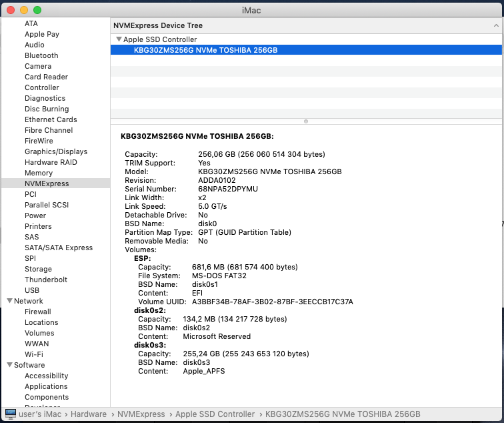Select Fibre Channel entry
This screenshot has width=504, height=423.
(x=49, y=130)
